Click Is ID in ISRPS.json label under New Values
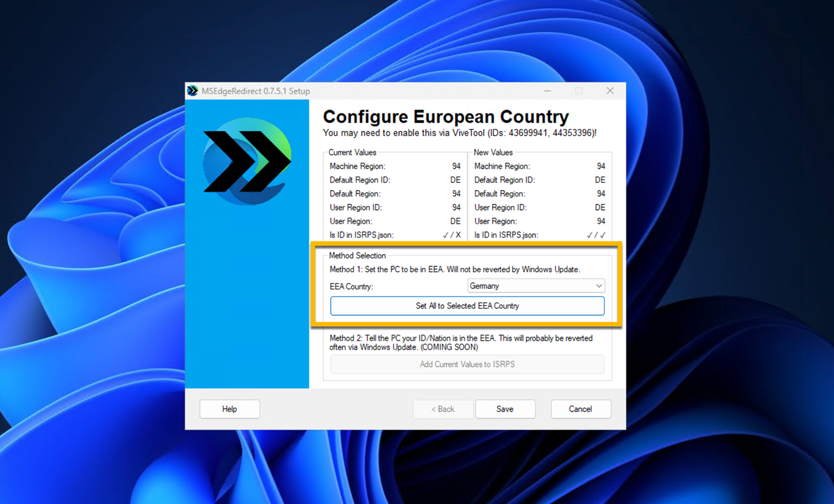 [506, 235]
